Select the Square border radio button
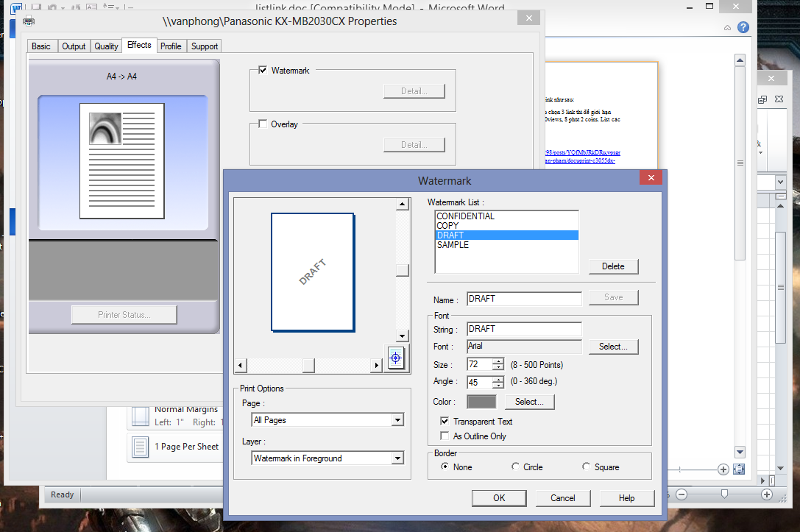 coord(587,467)
